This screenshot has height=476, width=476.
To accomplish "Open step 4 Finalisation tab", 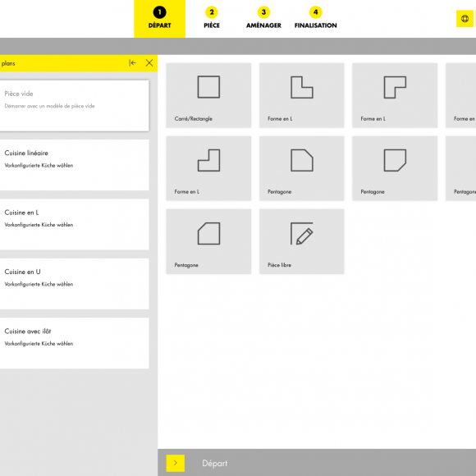I will click(x=316, y=19).
